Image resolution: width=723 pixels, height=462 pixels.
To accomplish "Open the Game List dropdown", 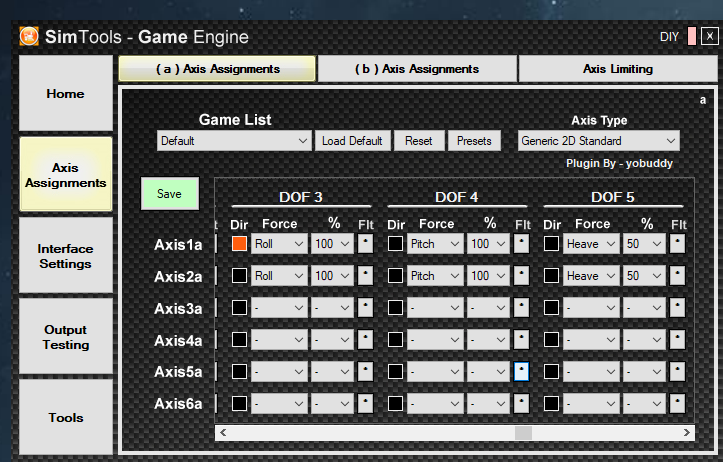I will (234, 141).
